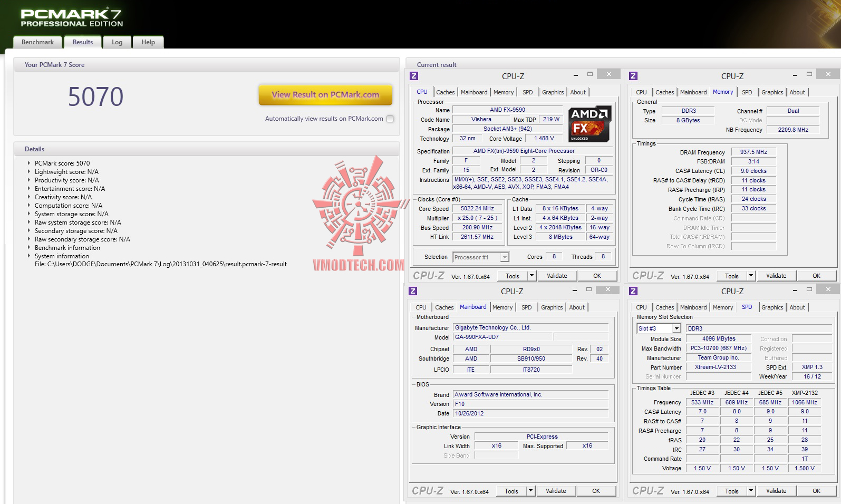
Task: Click the AMD FX Unlocked processor logo
Action: pos(589,124)
